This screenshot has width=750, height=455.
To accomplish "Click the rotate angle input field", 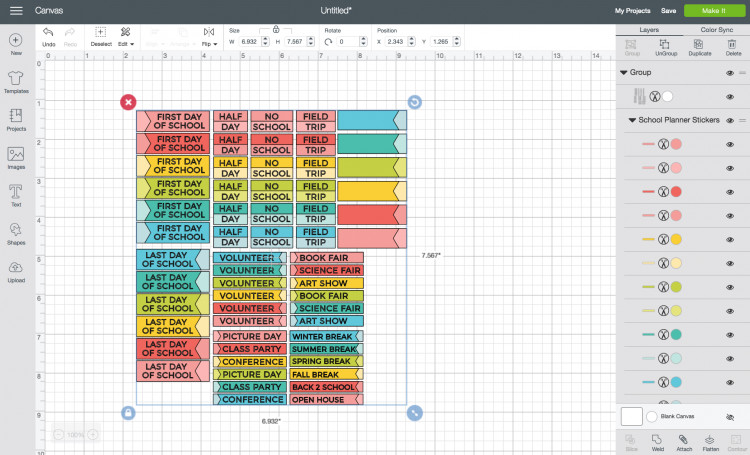I will [348, 42].
